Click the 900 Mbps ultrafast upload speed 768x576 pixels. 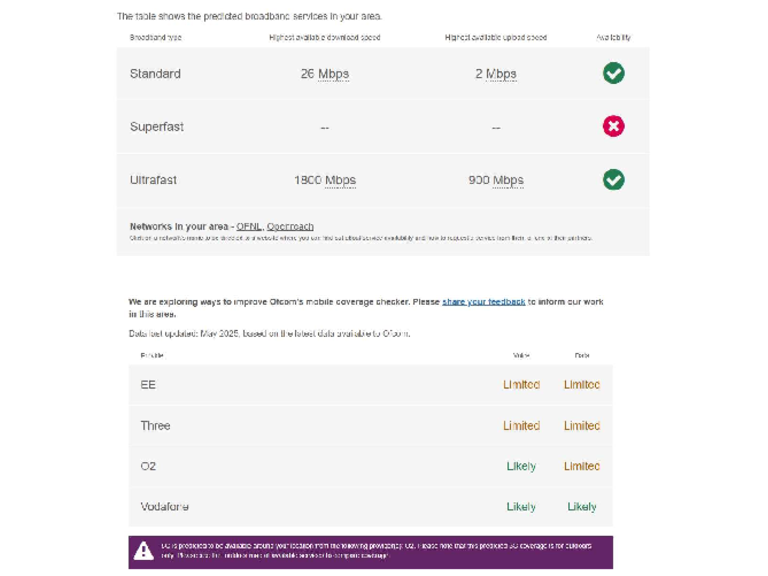[x=496, y=181]
